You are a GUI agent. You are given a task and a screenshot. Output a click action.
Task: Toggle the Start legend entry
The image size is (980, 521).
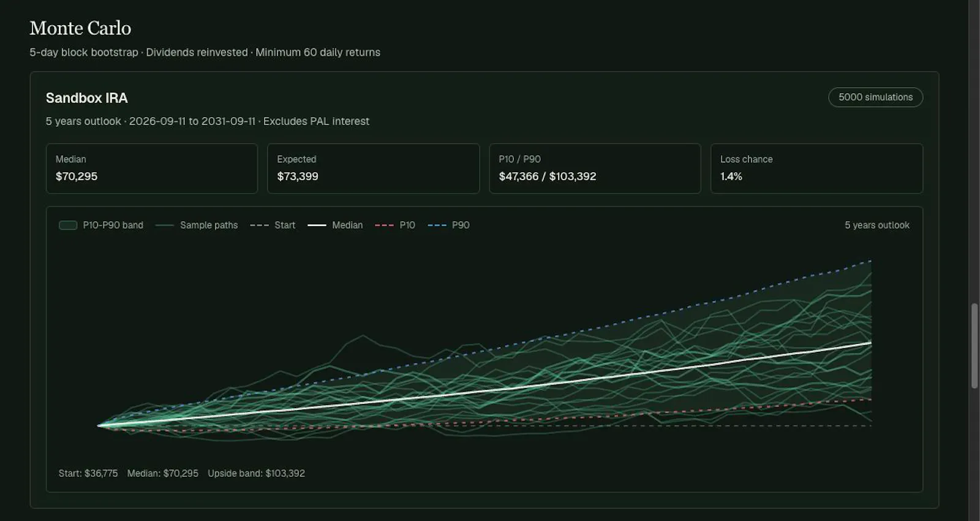(x=273, y=226)
